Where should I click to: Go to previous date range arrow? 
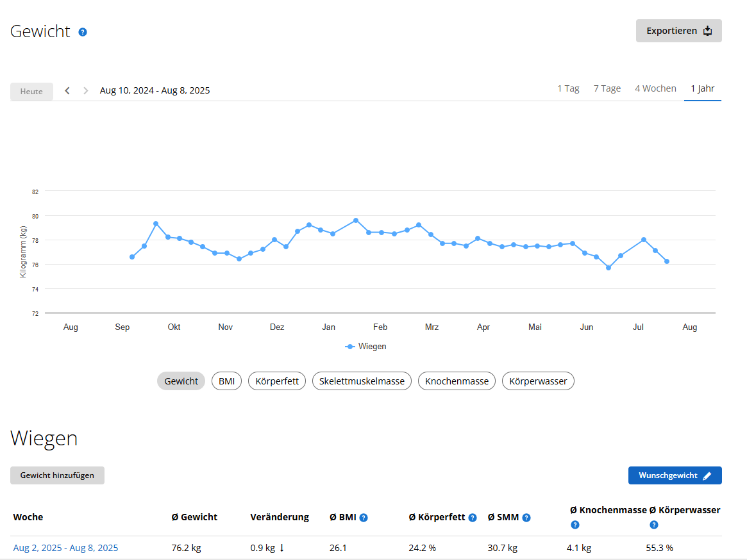point(67,91)
